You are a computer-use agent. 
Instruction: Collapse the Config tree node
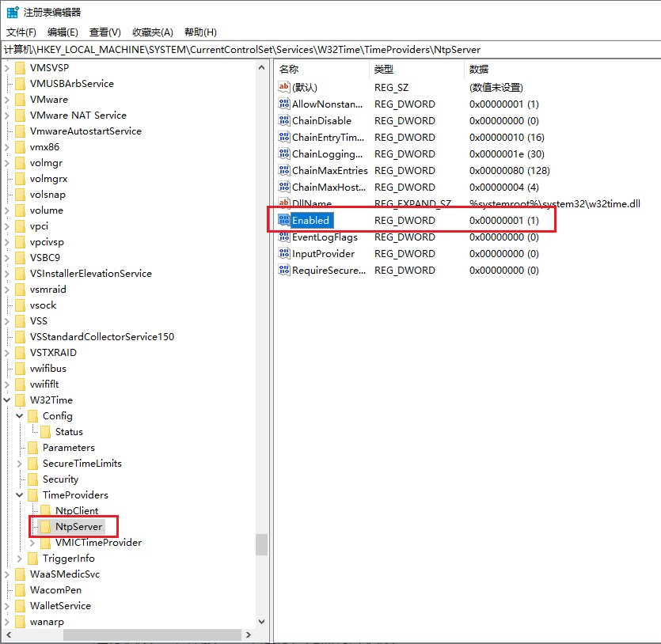(19, 416)
